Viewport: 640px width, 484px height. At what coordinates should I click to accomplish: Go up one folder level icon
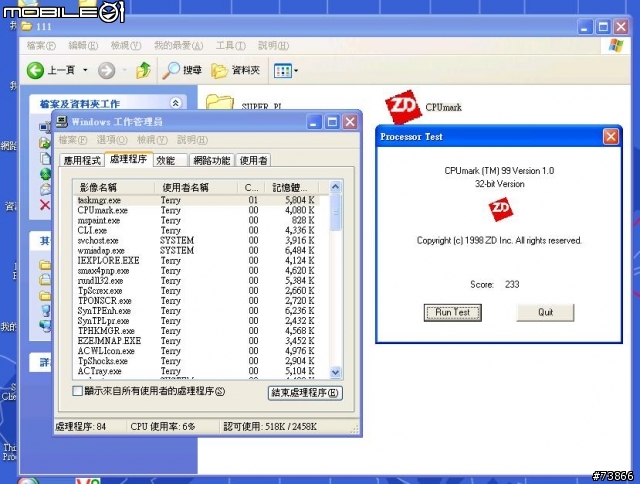click(x=143, y=70)
